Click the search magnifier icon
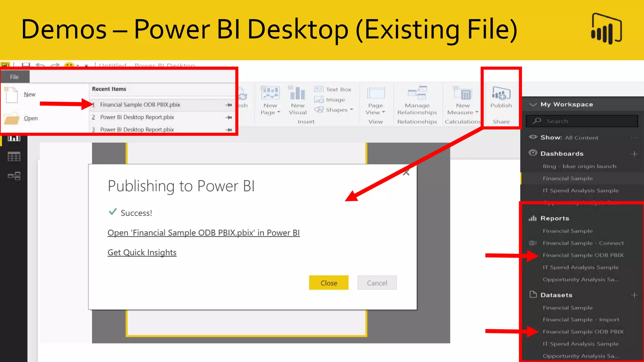This screenshot has height=362, width=644. point(537,121)
